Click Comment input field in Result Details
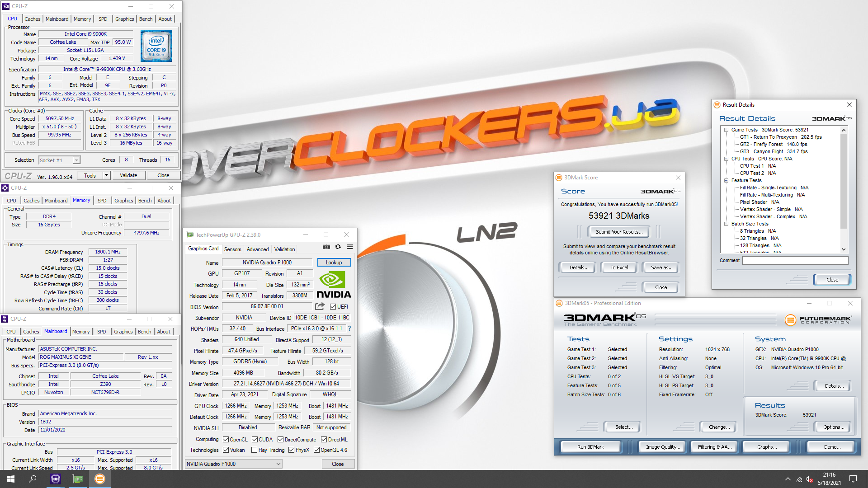 (x=795, y=261)
